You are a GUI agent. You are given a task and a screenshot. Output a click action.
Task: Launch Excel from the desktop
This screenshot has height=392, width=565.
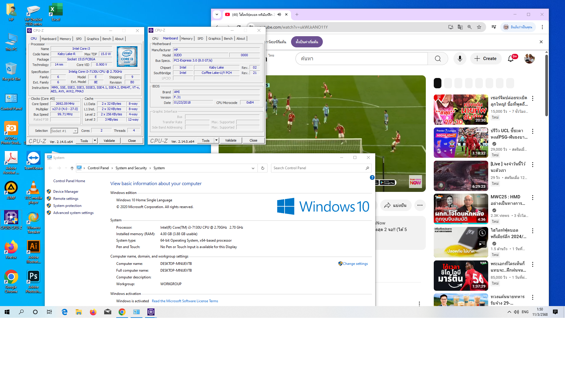(x=56, y=12)
